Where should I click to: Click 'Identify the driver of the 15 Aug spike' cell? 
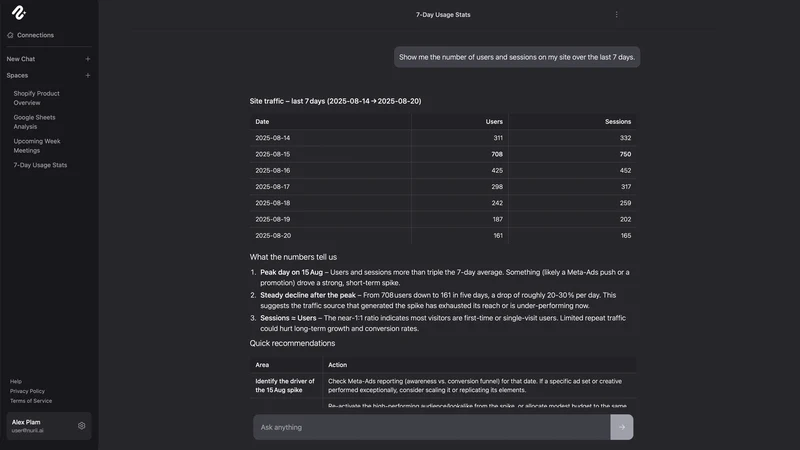click(x=285, y=386)
